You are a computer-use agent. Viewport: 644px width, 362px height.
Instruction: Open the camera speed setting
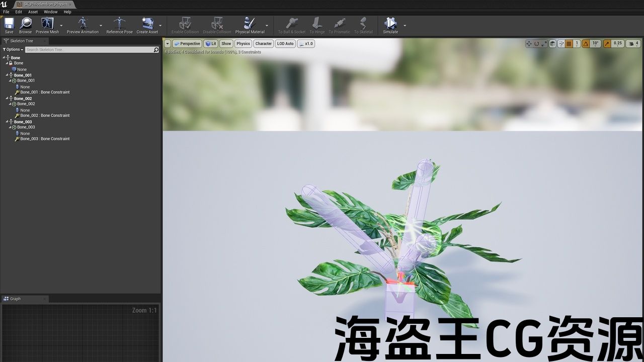coord(632,44)
